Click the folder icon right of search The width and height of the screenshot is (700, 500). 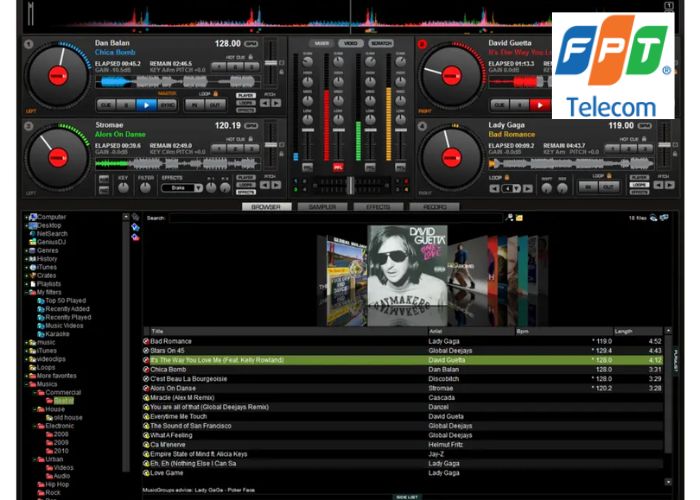click(x=519, y=217)
